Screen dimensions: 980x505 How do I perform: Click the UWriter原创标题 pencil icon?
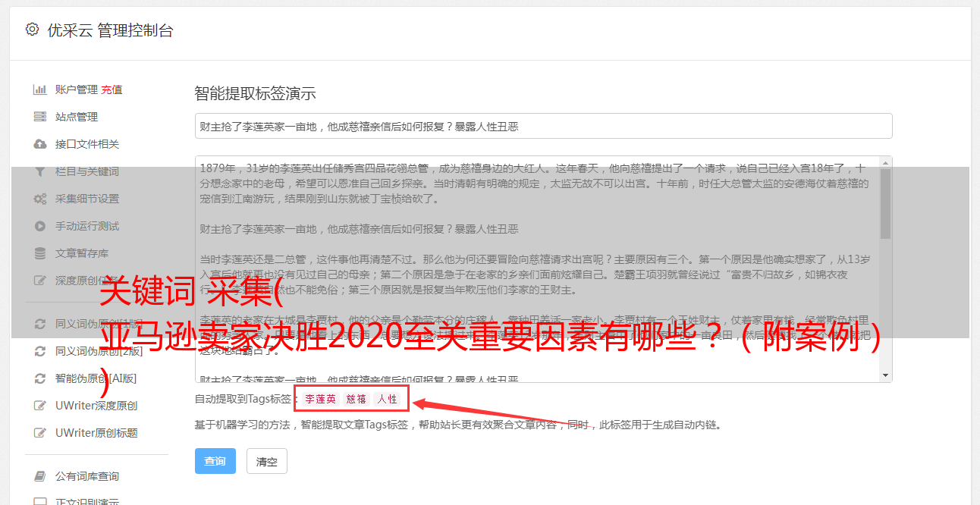[x=40, y=433]
